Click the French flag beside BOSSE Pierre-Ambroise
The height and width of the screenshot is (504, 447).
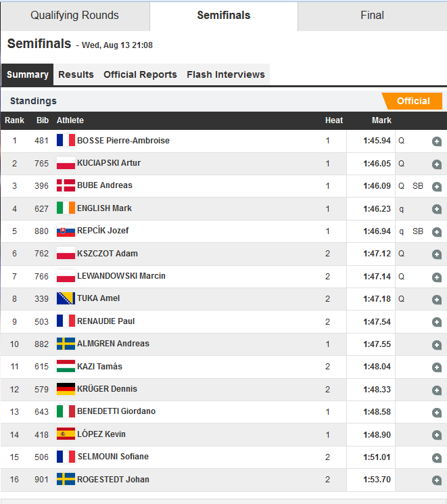(66, 141)
